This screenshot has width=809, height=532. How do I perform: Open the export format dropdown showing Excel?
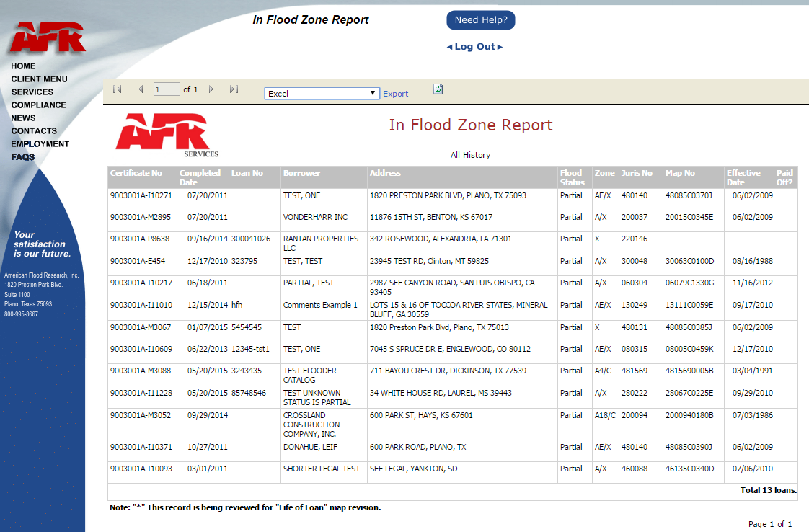click(x=322, y=93)
